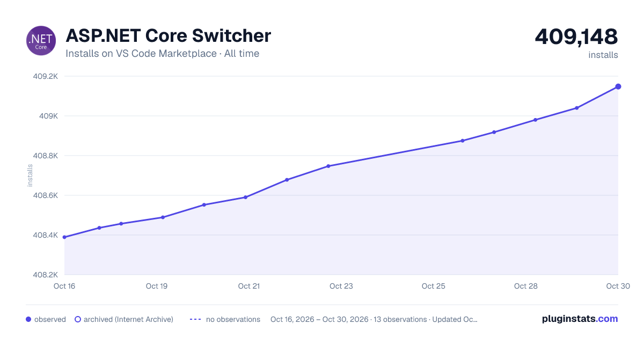The height and width of the screenshot is (338, 644).
Task: Click the 409K y-axis label
Action: click(49, 116)
